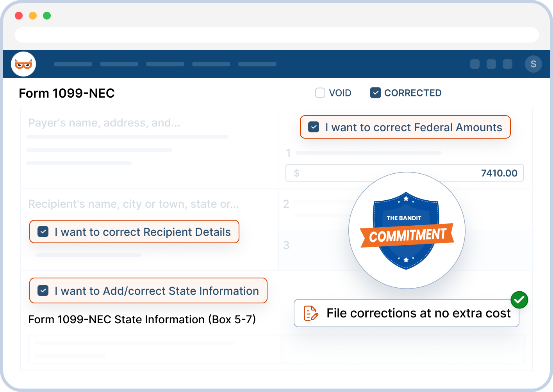Click the red window close dot

pos(19,16)
